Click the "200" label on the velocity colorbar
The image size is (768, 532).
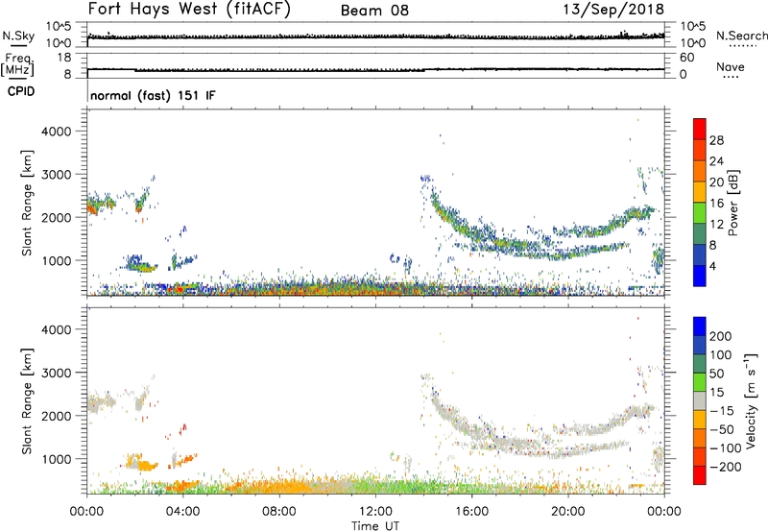pos(721,336)
